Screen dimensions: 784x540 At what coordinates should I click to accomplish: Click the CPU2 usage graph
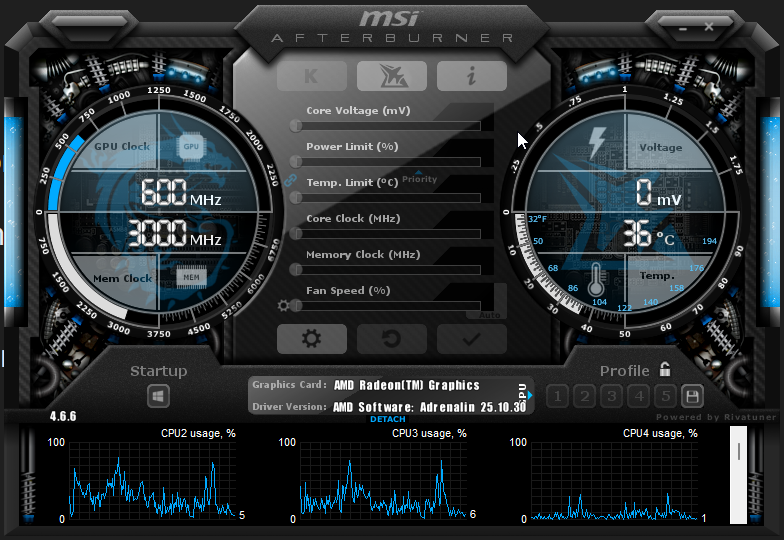[x=152, y=479]
